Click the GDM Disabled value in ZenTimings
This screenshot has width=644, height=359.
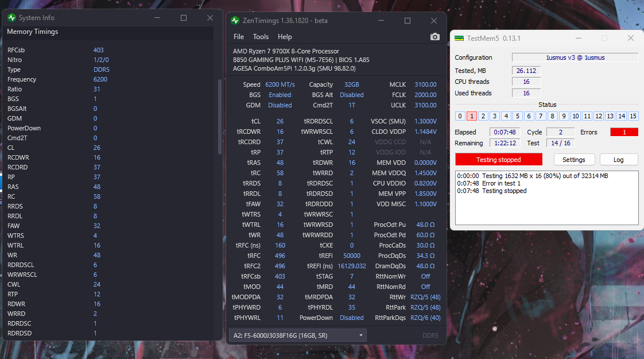280,105
